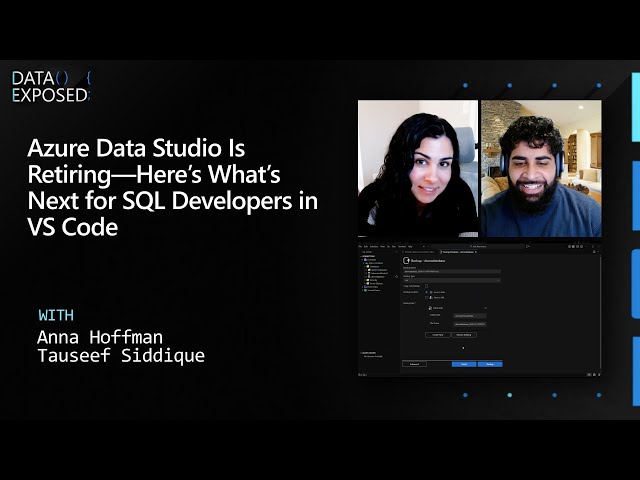Viewport: 640px width, 480px height.
Task: Click the search box in the VS Code title bar
Action: click(478, 247)
